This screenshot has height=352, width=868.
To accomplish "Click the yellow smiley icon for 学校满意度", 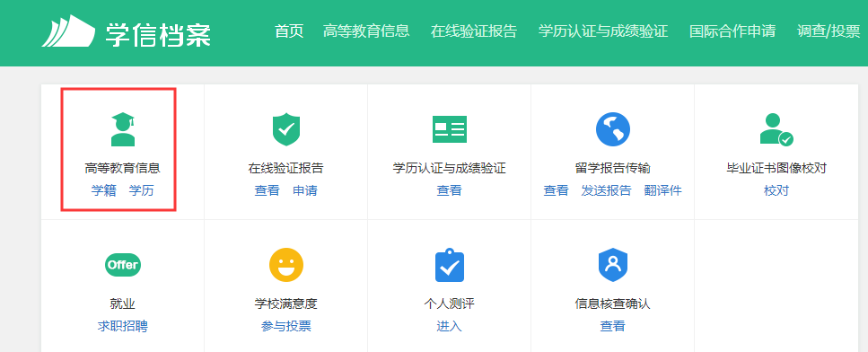I will [x=286, y=265].
